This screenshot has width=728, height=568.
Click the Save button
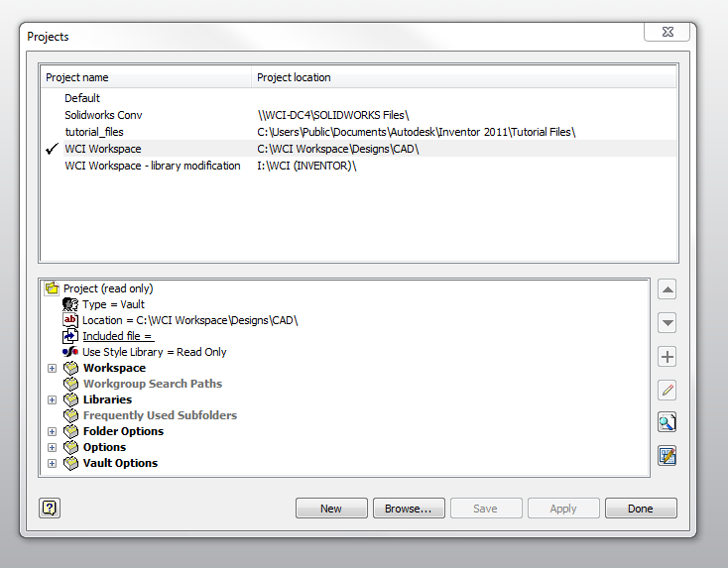[486, 509]
